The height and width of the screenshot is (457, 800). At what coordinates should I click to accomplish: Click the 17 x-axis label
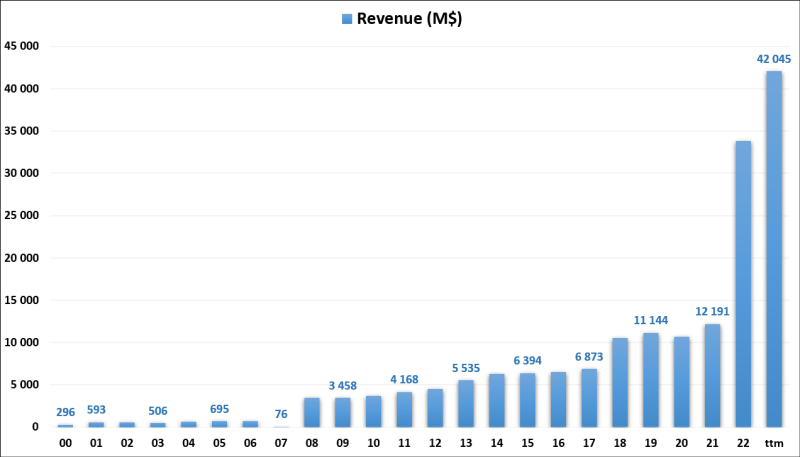point(589,444)
